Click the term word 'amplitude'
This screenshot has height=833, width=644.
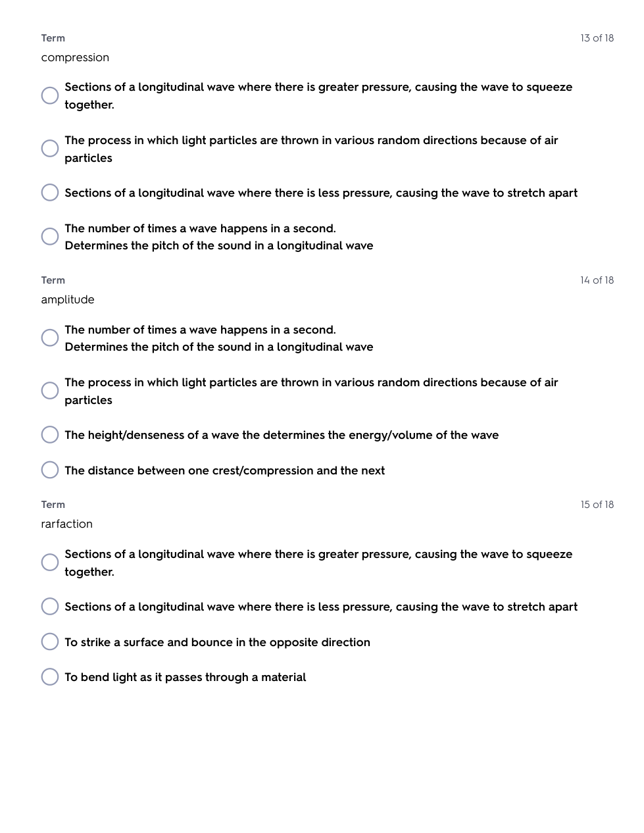tap(68, 300)
